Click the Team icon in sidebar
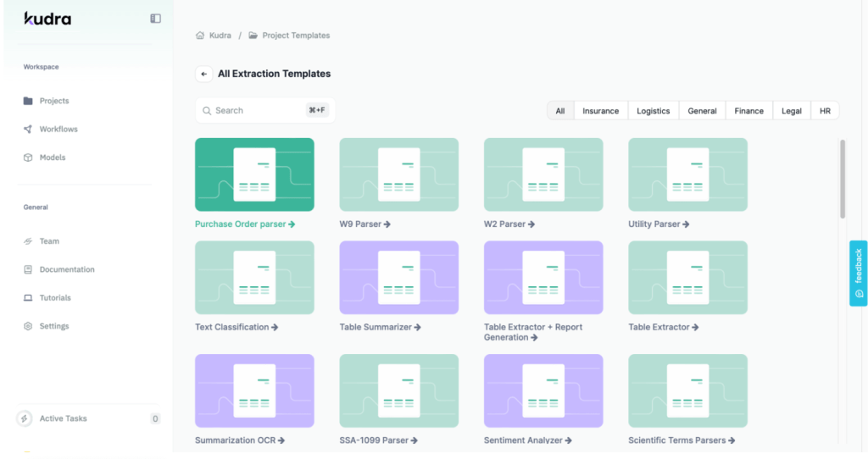The height and width of the screenshot is (459, 868). (x=28, y=241)
